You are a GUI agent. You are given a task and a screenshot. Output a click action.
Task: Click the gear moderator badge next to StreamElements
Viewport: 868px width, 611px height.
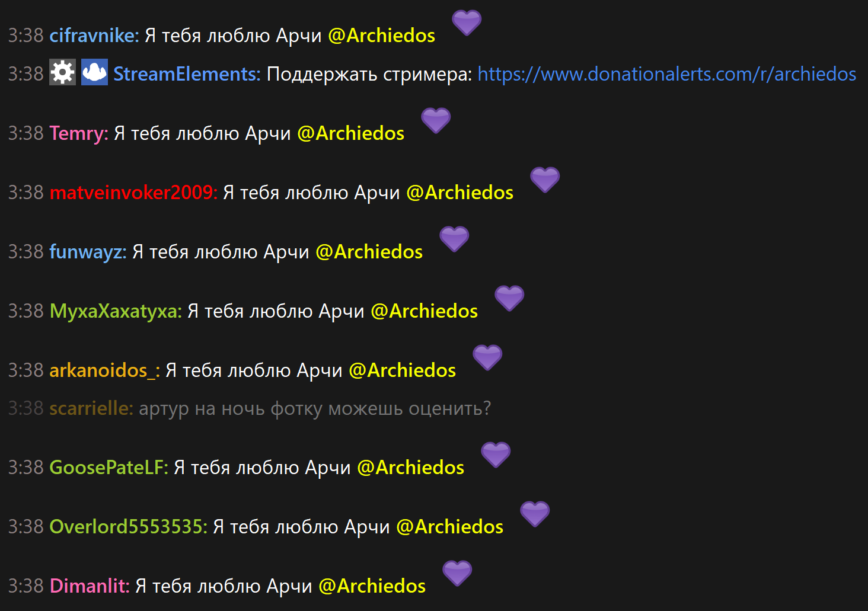[x=62, y=72]
